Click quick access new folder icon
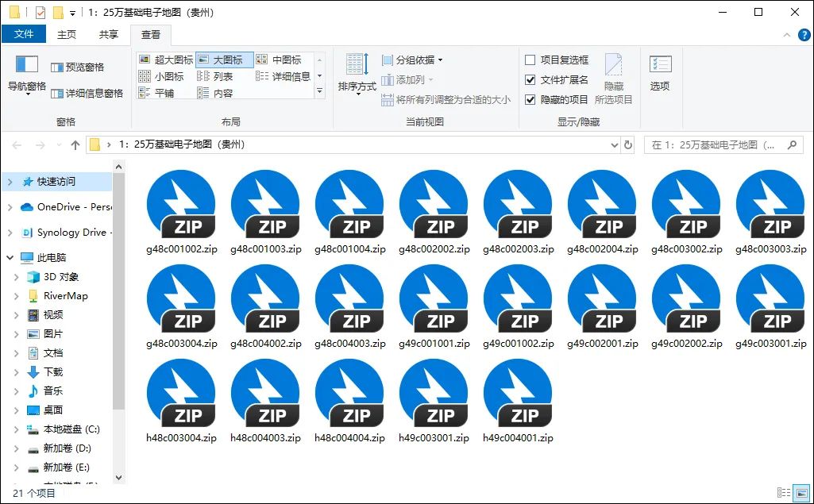Image resolution: width=814 pixels, height=504 pixels. (x=59, y=12)
